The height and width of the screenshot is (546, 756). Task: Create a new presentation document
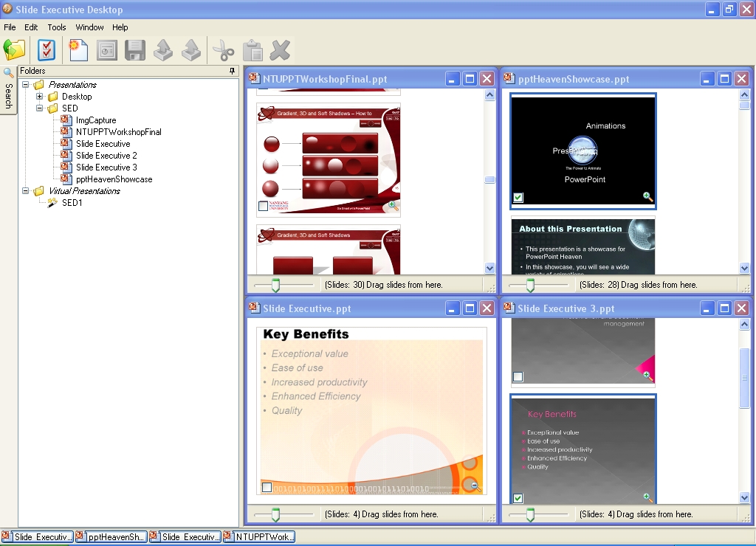coord(78,50)
